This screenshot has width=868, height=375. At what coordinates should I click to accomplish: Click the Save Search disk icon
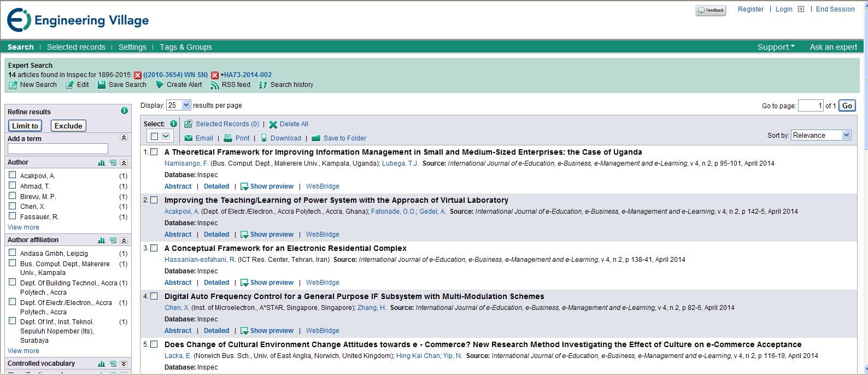coord(101,85)
